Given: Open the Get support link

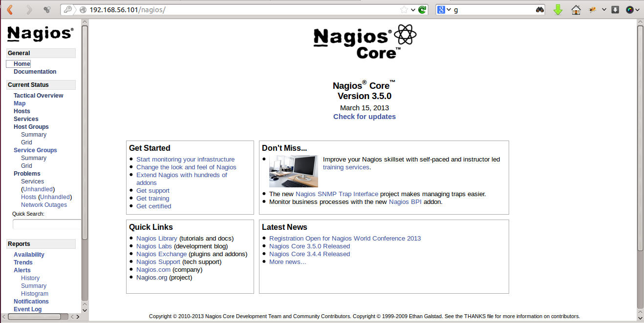Looking at the screenshot, I should click(x=153, y=191).
